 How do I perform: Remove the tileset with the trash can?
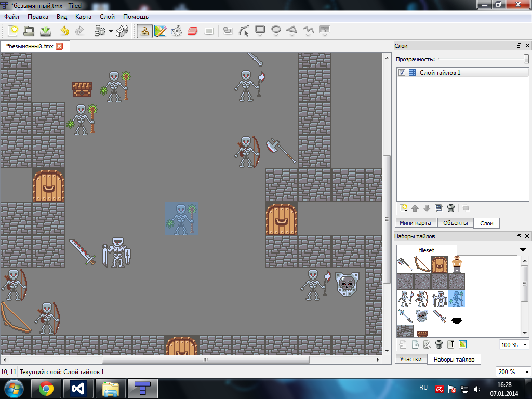coord(438,345)
